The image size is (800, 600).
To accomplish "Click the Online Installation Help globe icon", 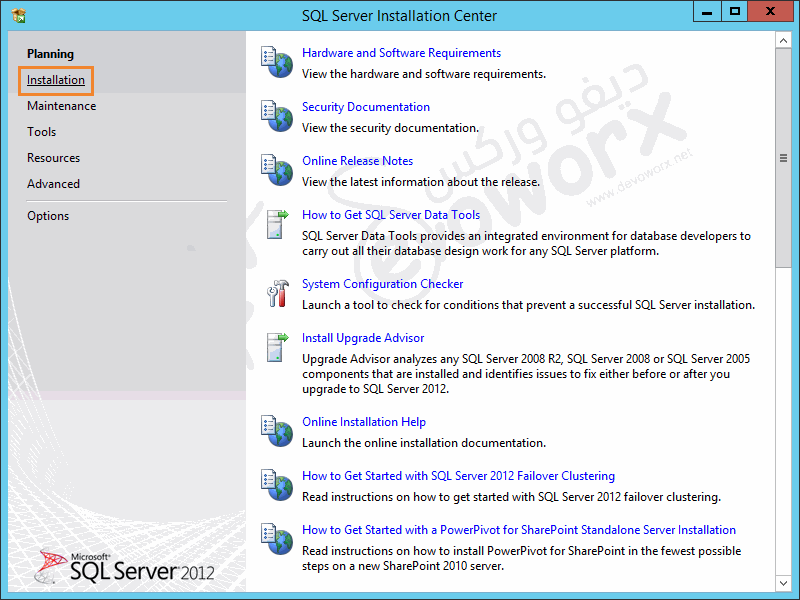I will [277, 431].
